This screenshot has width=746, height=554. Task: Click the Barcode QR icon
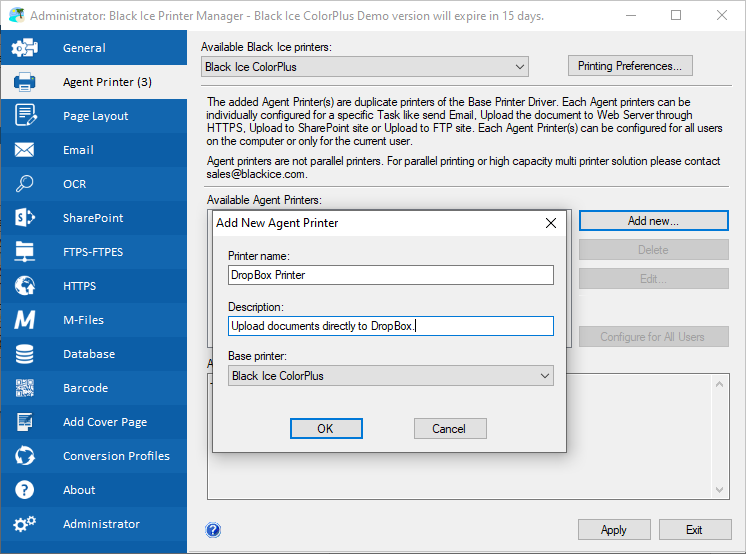coord(24,388)
